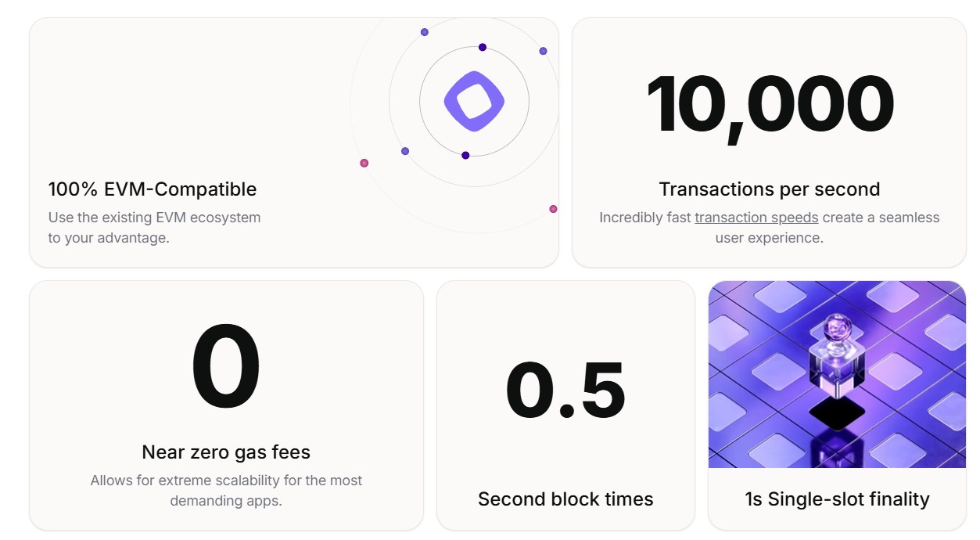
Task: Open the single-slot finality cube illustration
Action: pos(837,374)
